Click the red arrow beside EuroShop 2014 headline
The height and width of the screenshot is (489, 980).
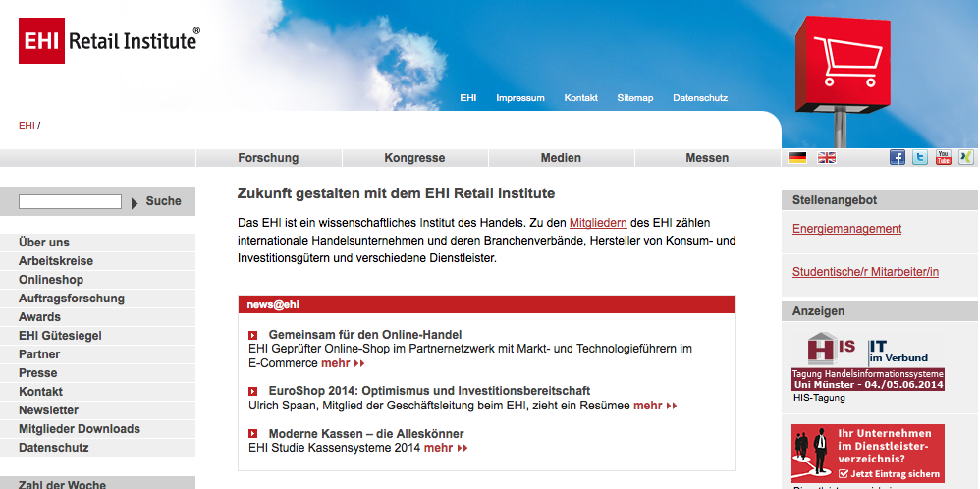click(x=252, y=392)
